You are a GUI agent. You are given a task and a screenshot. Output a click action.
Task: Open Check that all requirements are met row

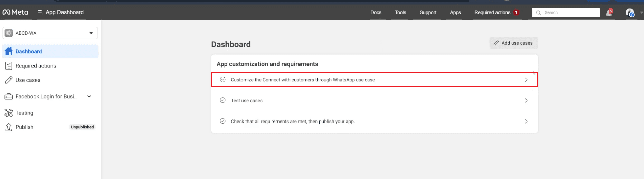375,122
